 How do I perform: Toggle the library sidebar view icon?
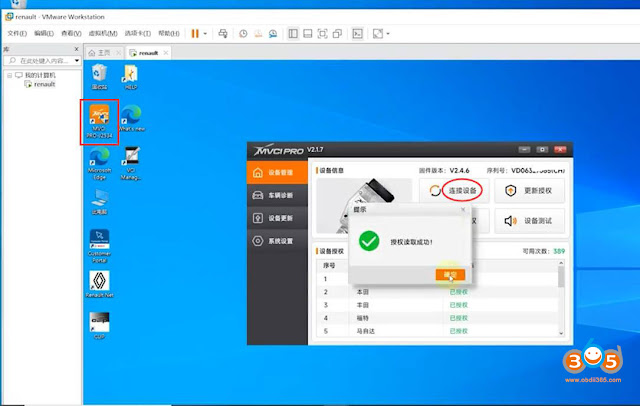pos(293,33)
